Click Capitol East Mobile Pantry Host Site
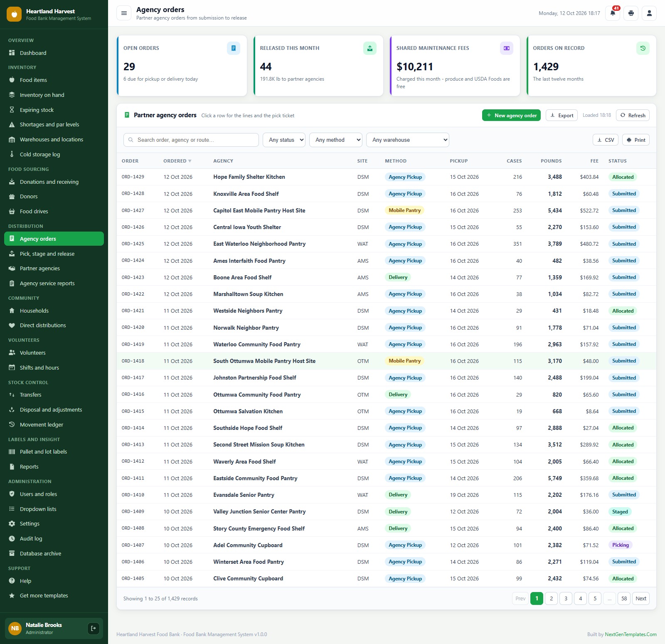The height and width of the screenshot is (644, 665). coord(259,210)
